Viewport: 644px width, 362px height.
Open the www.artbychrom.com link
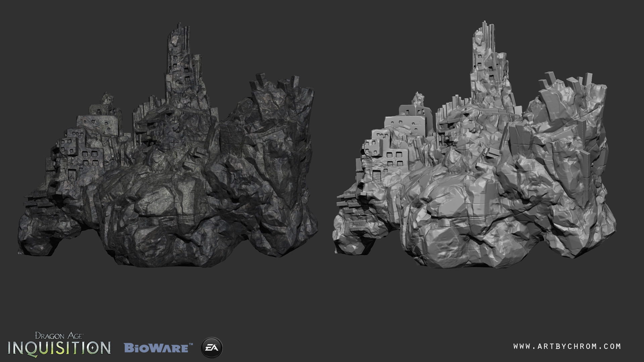567,347
